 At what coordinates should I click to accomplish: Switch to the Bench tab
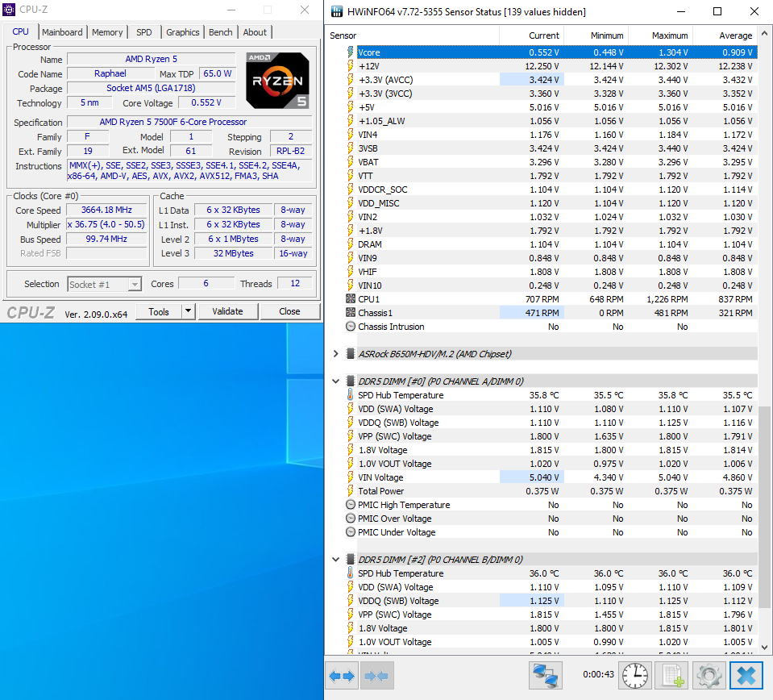[220, 32]
